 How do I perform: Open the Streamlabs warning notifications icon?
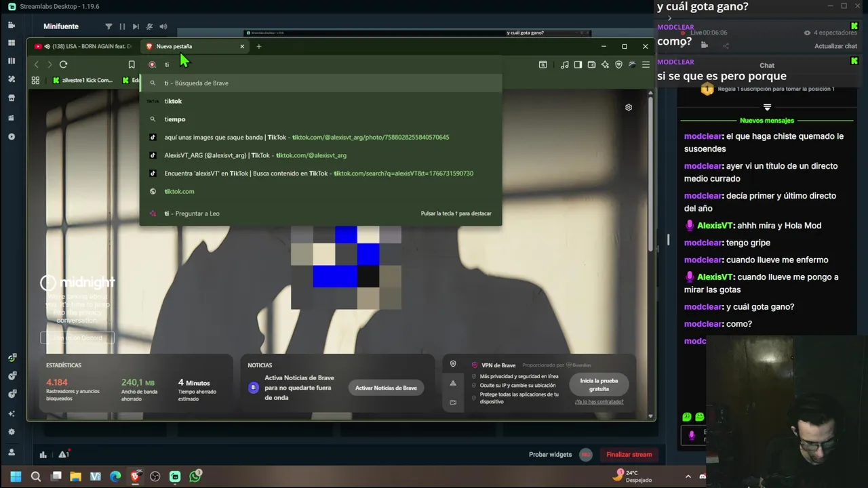tap(63, 455)
